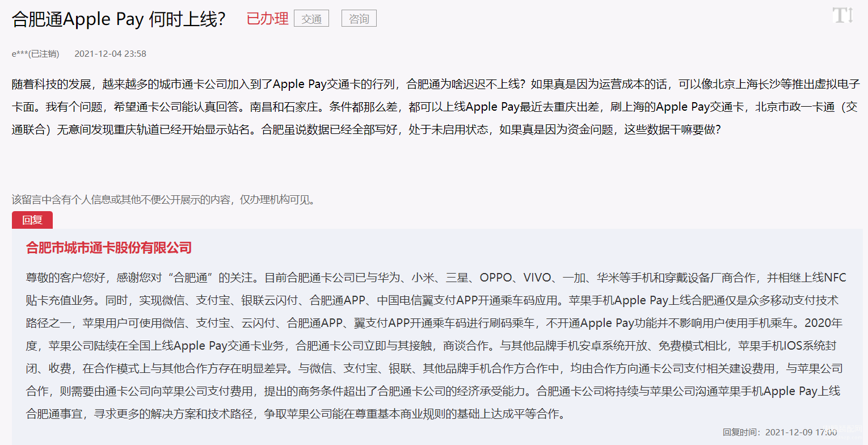Open the 合肥市城市通卡股份有限公司 company name

click(109, 247)
